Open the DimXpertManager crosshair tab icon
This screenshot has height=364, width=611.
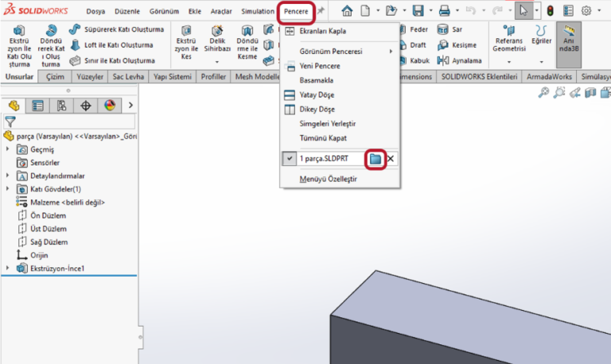86,106
